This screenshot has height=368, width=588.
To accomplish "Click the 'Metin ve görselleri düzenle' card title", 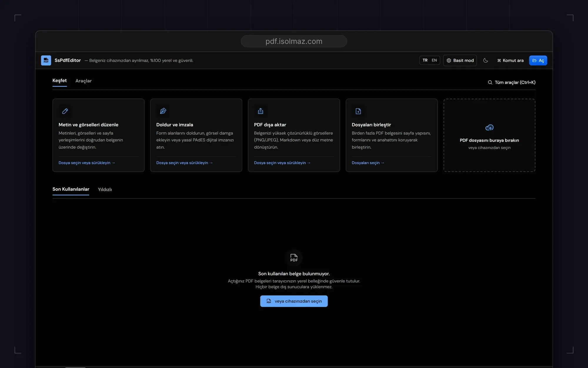I will click(x=88, y=125).
